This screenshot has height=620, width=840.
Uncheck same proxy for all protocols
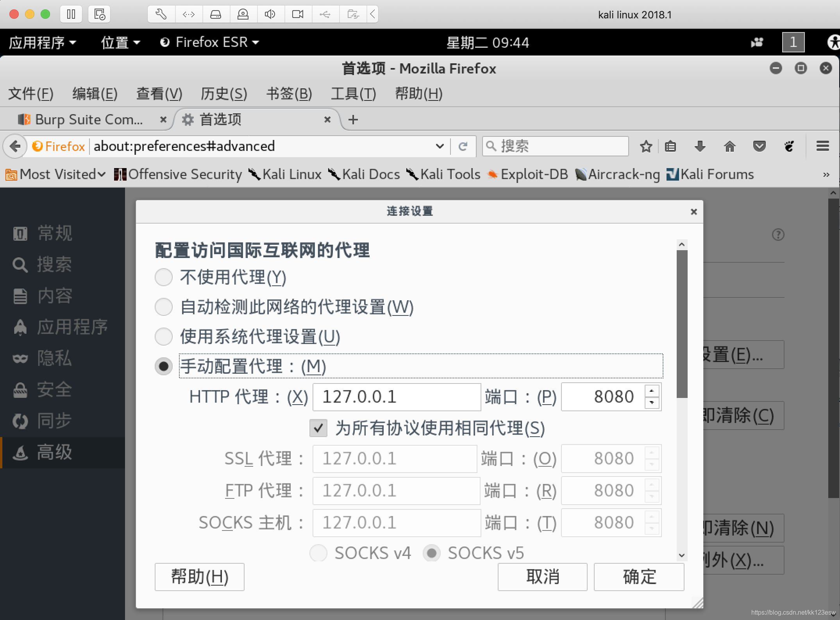click(x=318, y=428)
